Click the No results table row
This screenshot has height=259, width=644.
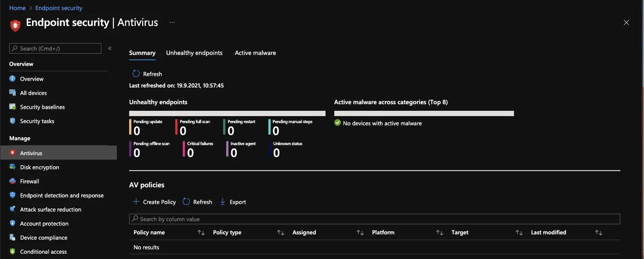coord(374,247)
